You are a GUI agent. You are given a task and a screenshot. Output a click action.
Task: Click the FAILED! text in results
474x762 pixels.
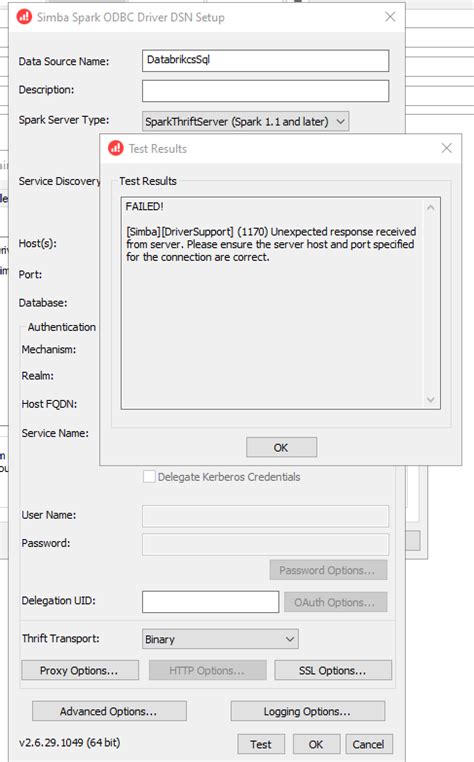point(144,207)
